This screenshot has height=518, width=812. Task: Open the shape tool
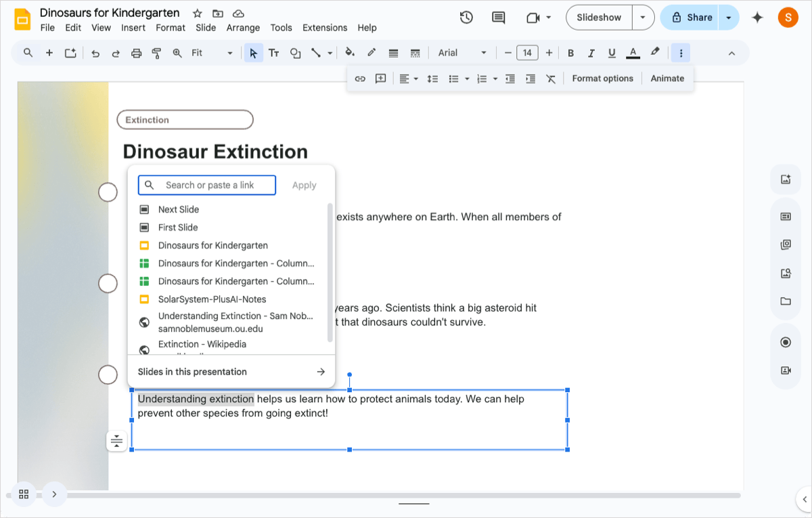coord(295,53)
